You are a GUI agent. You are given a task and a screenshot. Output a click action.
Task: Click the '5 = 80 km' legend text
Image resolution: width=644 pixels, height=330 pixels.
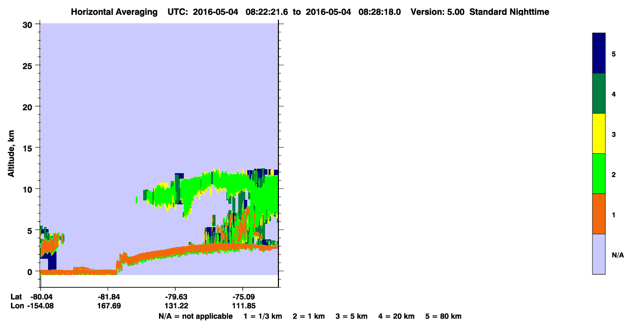(x=443, y=316)
